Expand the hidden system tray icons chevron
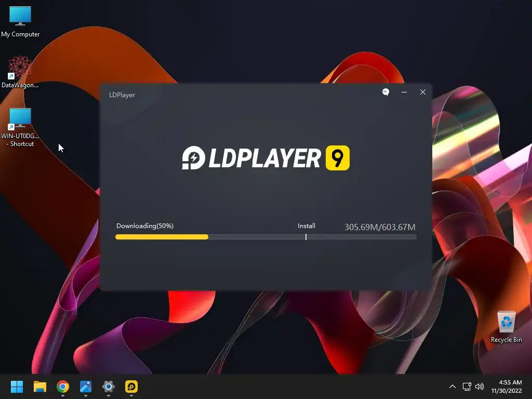 pos(453,387)
